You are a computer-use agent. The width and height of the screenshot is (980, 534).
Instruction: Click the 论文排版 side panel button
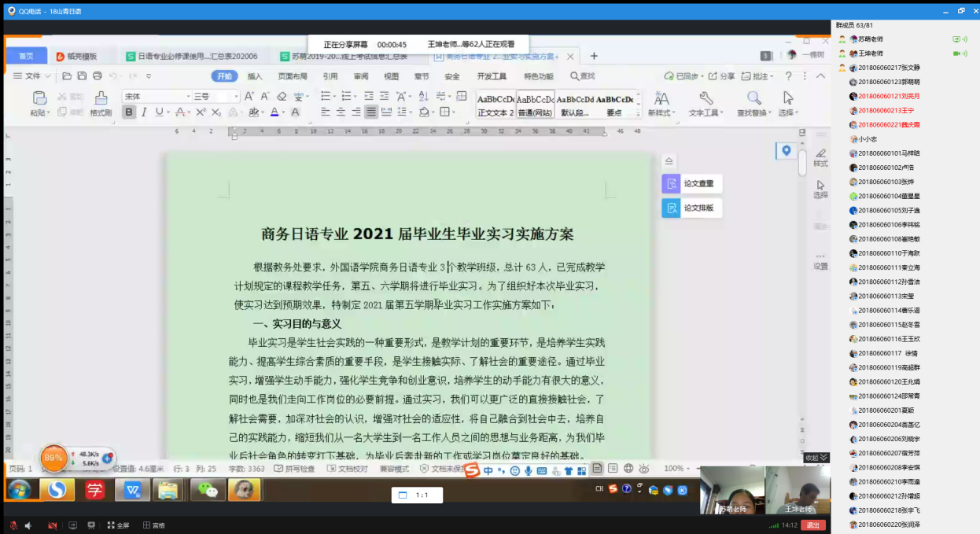click(x=691, y=208)
